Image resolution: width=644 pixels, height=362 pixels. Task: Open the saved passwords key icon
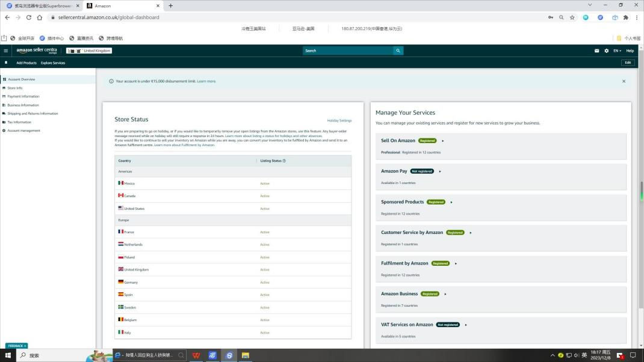coord(550,17)
